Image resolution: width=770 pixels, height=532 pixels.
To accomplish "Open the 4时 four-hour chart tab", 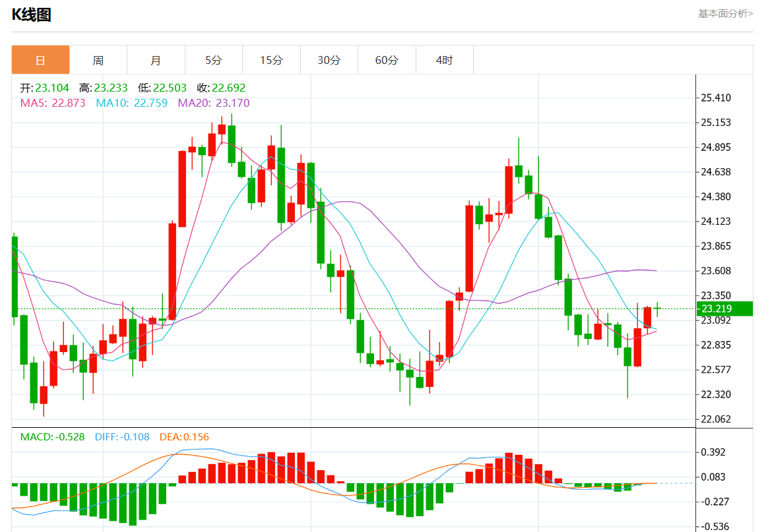I will coord(444,60).
